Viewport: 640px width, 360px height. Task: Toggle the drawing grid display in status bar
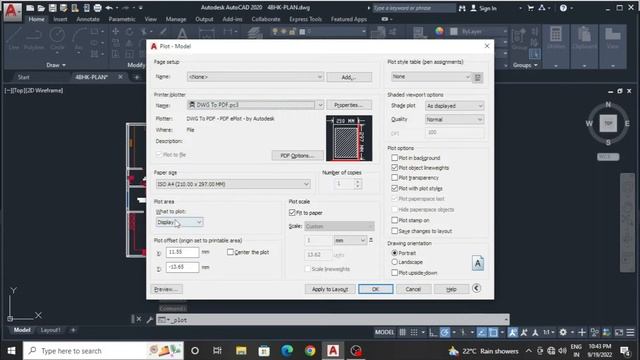coord(402,332)
